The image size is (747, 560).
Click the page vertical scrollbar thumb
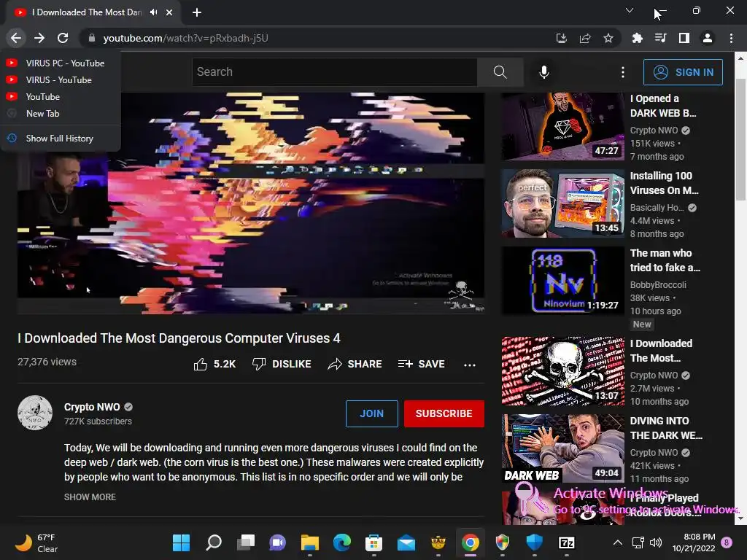[740, 139]
